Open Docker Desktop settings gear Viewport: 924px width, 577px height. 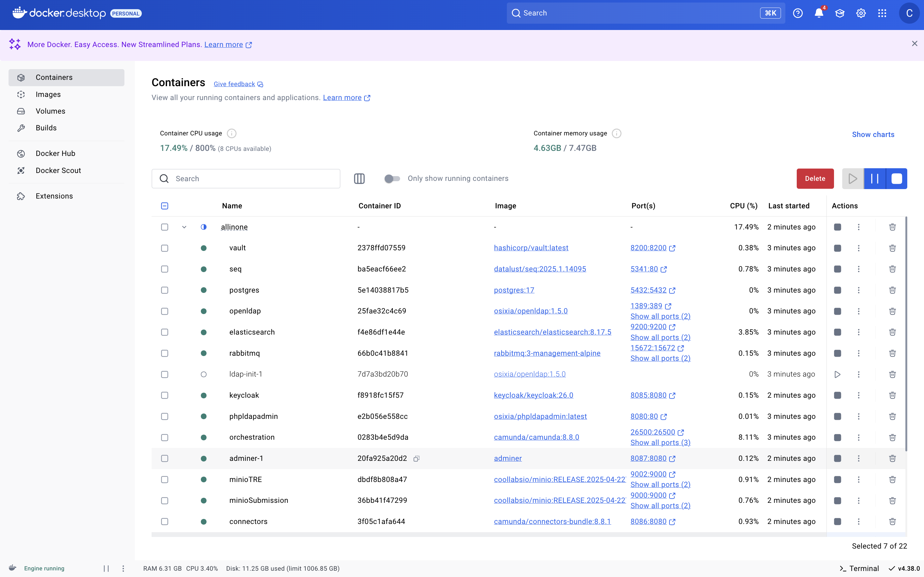(x=861, y=13)
